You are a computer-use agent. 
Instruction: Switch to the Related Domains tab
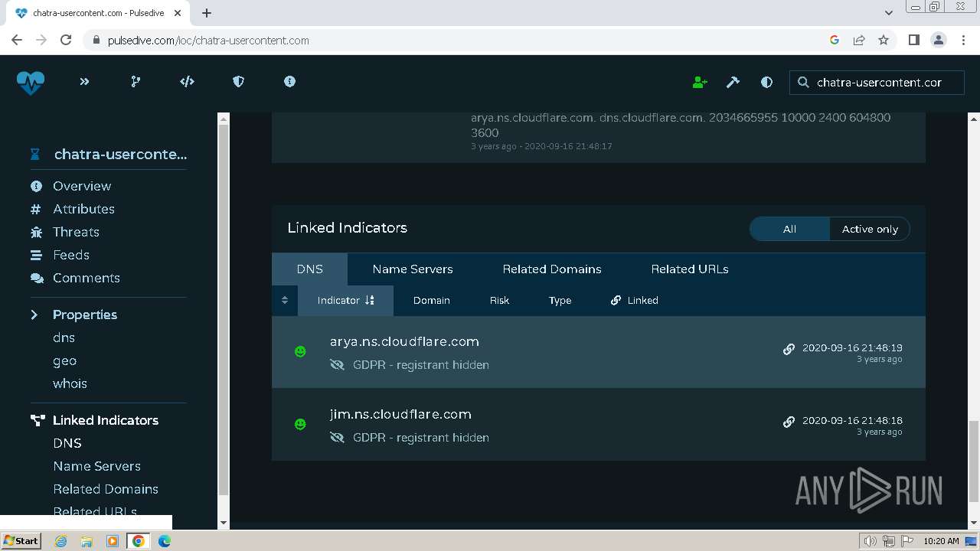[552, 269]
